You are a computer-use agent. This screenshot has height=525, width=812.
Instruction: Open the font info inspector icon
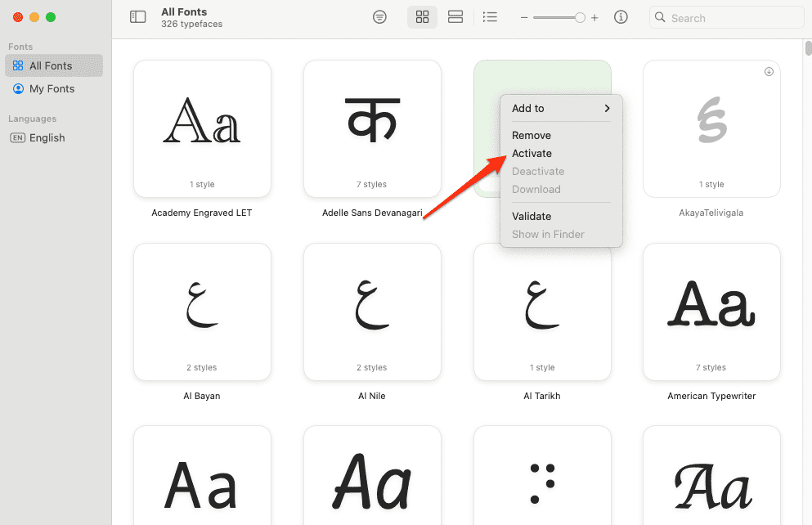point(621,17)
